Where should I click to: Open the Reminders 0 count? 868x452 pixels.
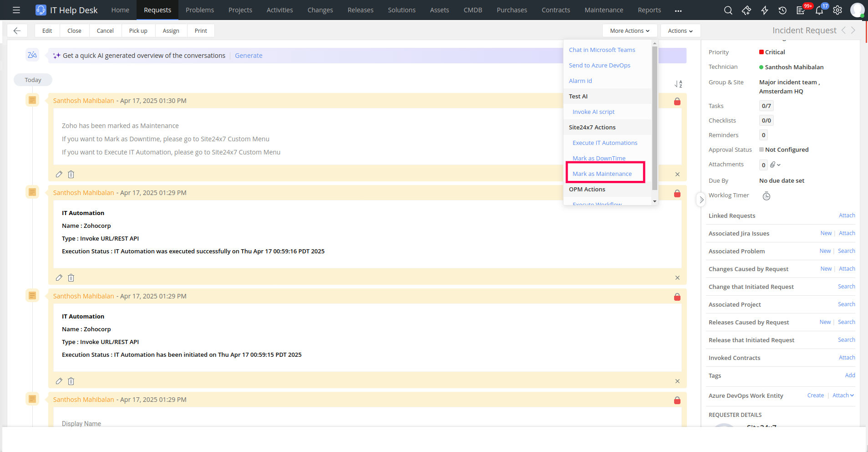point(764,135)
